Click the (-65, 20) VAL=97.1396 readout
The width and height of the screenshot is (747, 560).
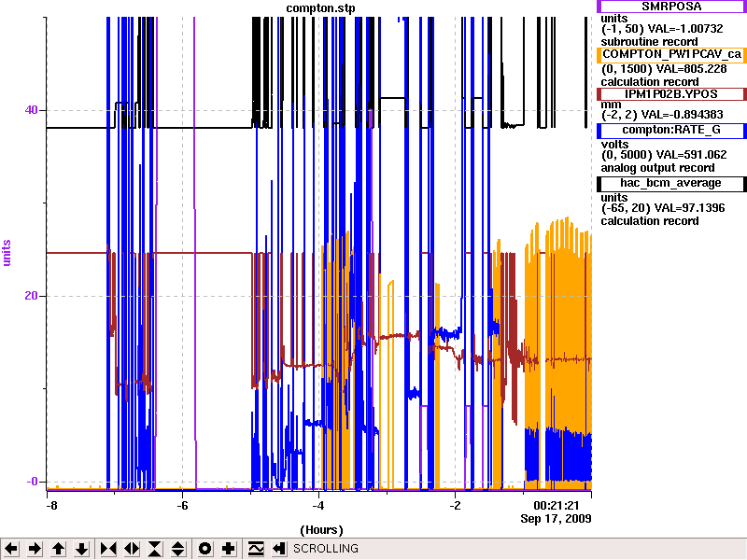click(x=663, y=208)
